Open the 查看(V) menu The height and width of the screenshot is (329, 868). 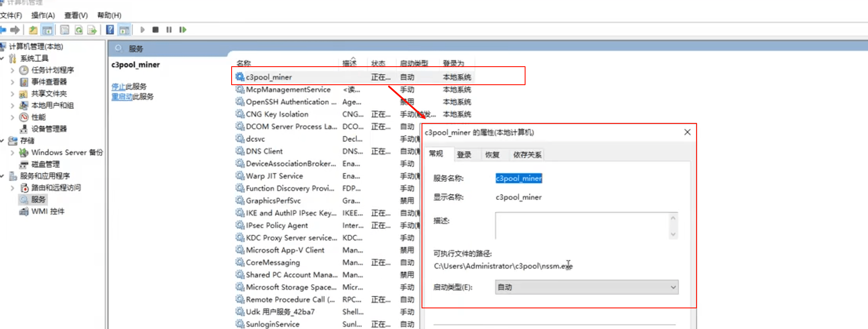tap(76, 15)
